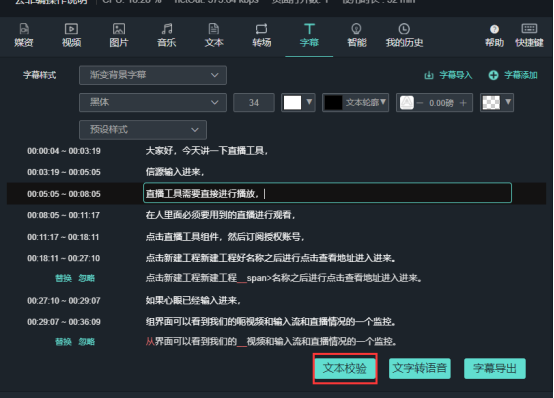Viewport: 554px width, 398px height.
Task: Click the 字幕导入 import icon
Action: (429, 75)
